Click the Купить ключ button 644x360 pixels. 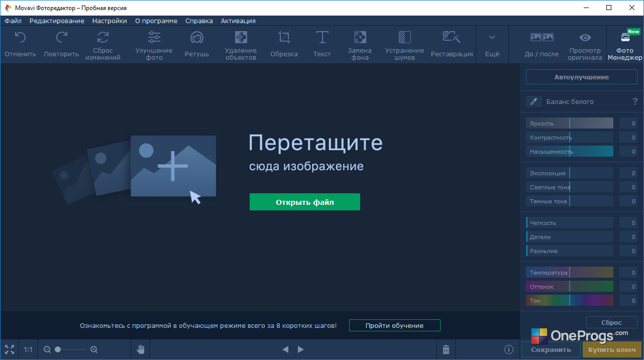pos(612,350)
